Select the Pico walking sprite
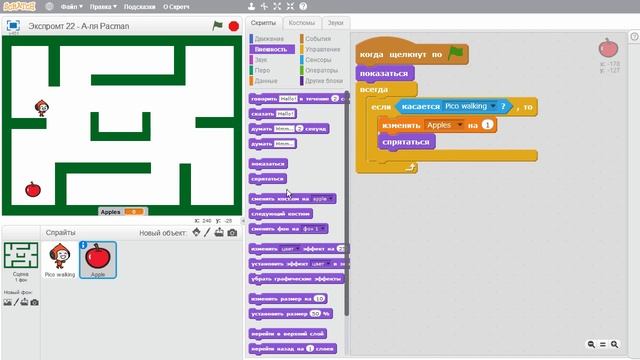This screenshot has height=360, width=640. click(x=60, y=260)
